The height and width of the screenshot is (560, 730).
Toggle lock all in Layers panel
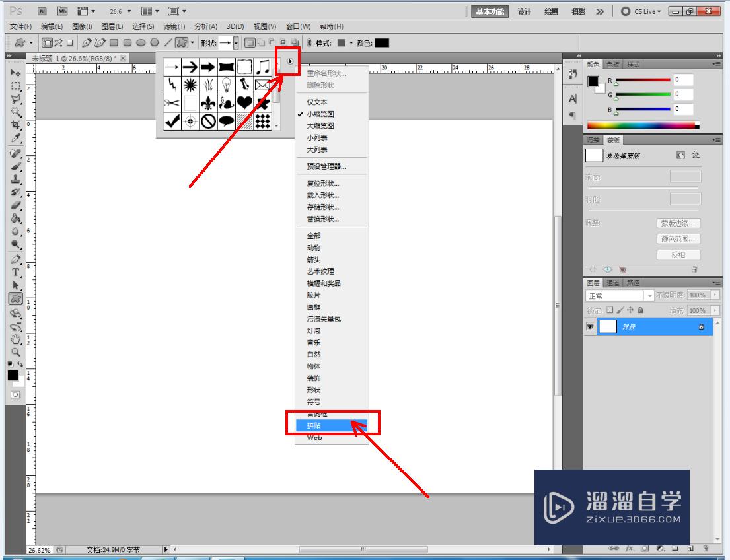(x=641, y=310)
